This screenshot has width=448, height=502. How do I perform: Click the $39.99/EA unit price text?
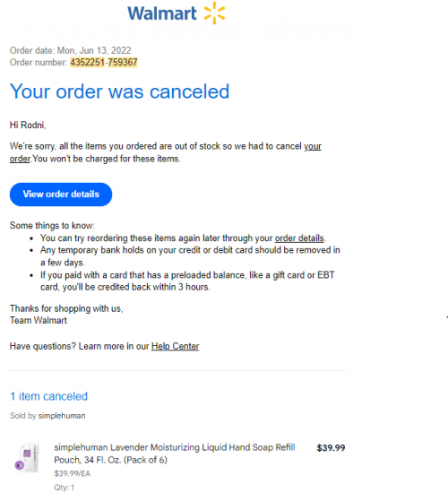73,473
